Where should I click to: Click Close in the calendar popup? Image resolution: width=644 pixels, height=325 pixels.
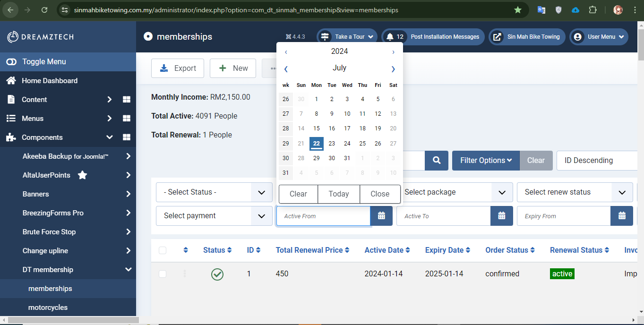[380, 194]
